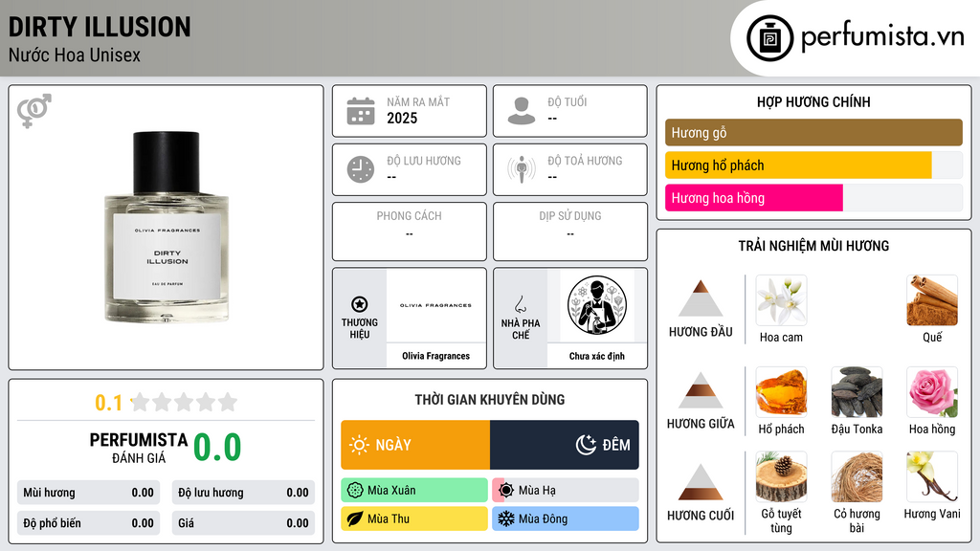Open the Gỗ tuyết tùng cedar note image
Viewport: 980px width, 551px height.
coord(781,477)
